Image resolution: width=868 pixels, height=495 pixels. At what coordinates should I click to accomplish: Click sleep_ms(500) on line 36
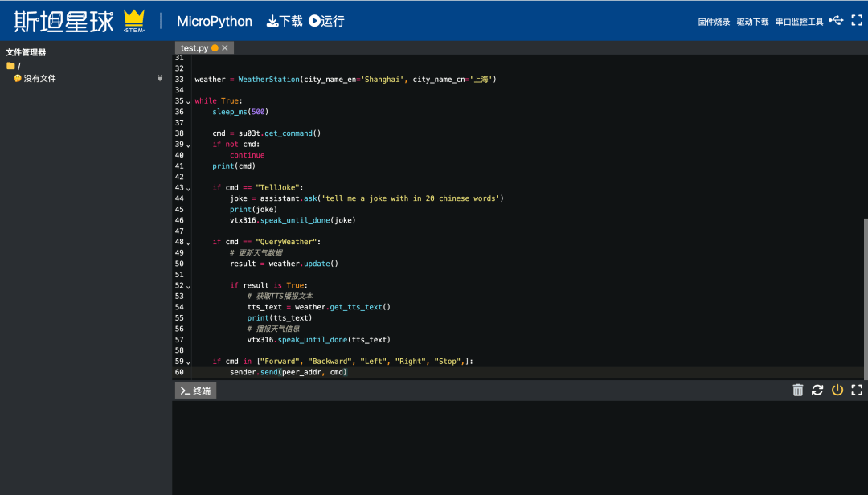coord(240,112)
